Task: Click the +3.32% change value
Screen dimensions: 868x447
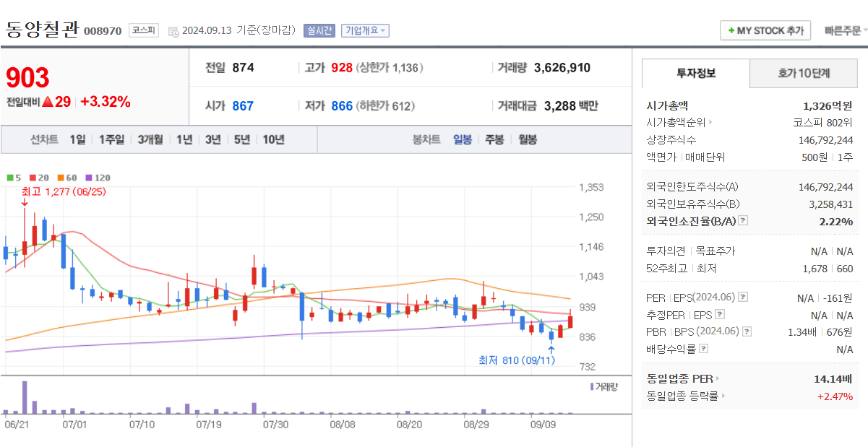Action: (106, 102)
